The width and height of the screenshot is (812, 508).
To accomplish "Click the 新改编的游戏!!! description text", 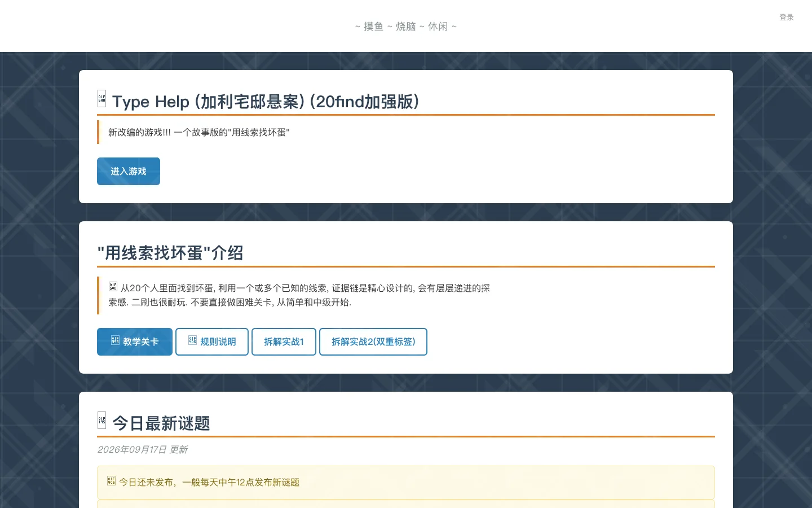I will (198, 132).
